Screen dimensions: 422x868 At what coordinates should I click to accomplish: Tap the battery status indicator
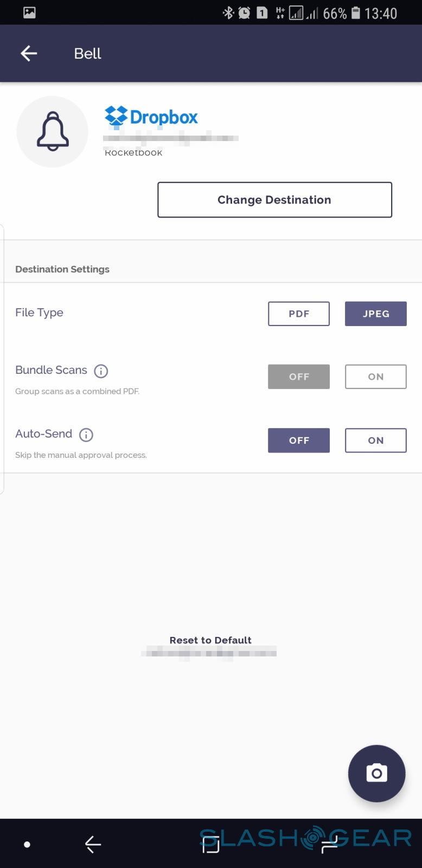pos(356,13)
